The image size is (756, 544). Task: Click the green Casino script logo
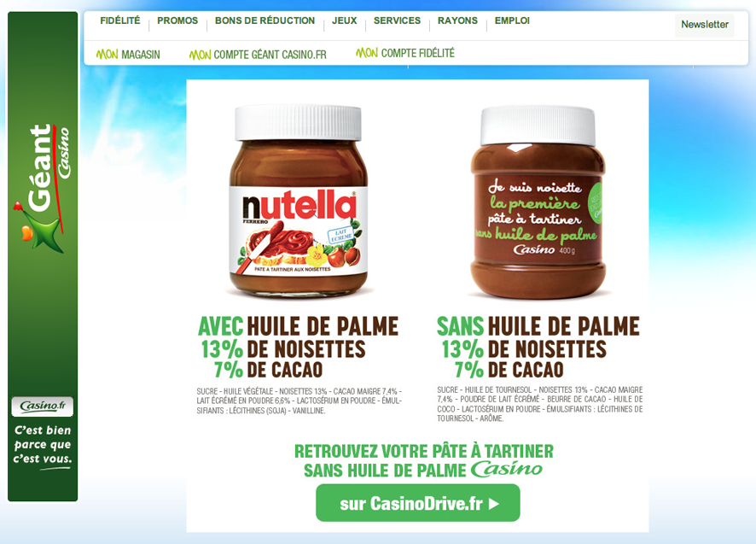click(506, 469)
